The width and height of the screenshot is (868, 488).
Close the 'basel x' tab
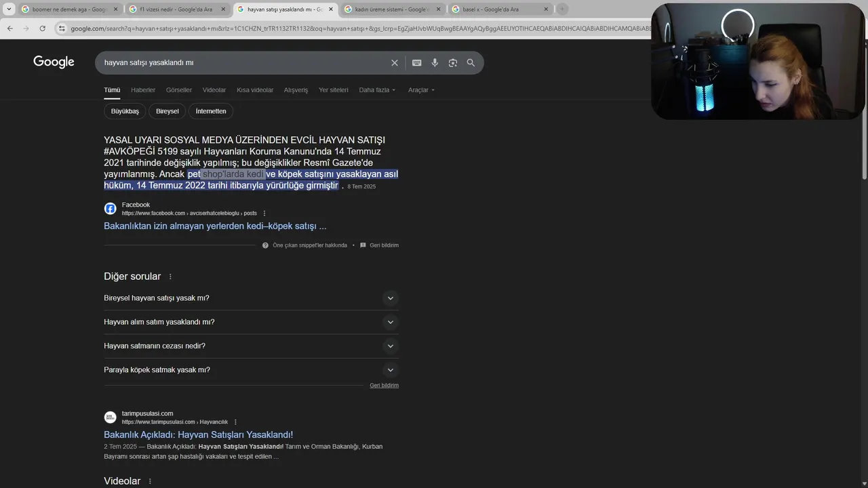pos(546,9)
